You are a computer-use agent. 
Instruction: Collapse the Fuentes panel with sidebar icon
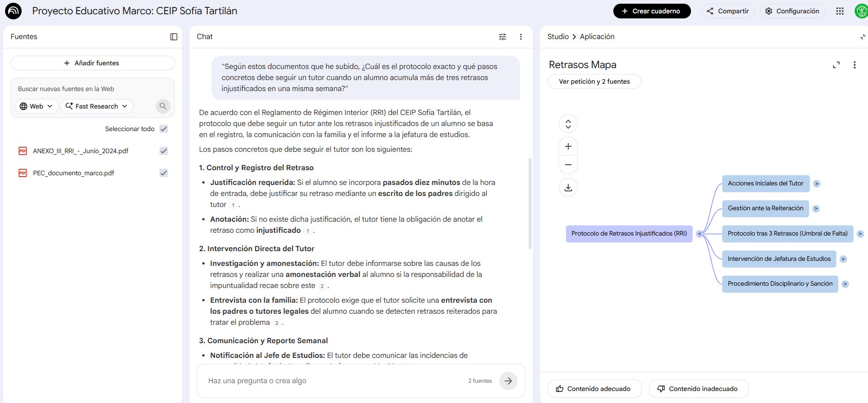pyautogui.click(x=174, y=37)
